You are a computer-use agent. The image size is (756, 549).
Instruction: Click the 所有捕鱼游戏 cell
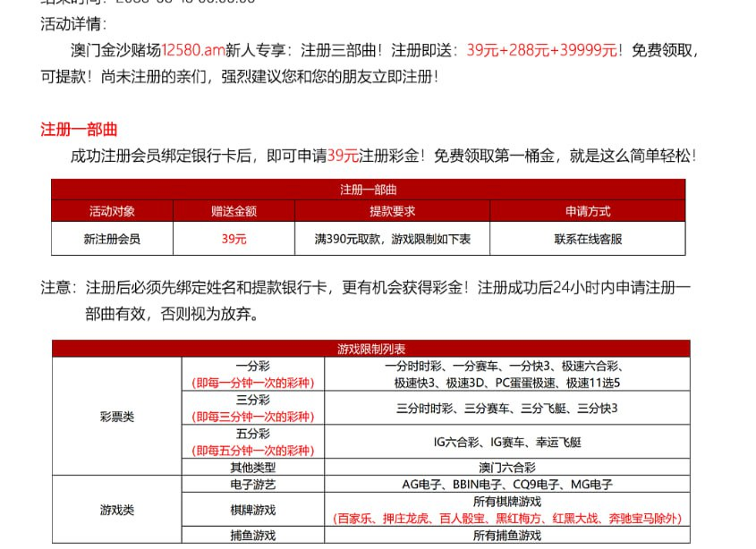[506, 535]
